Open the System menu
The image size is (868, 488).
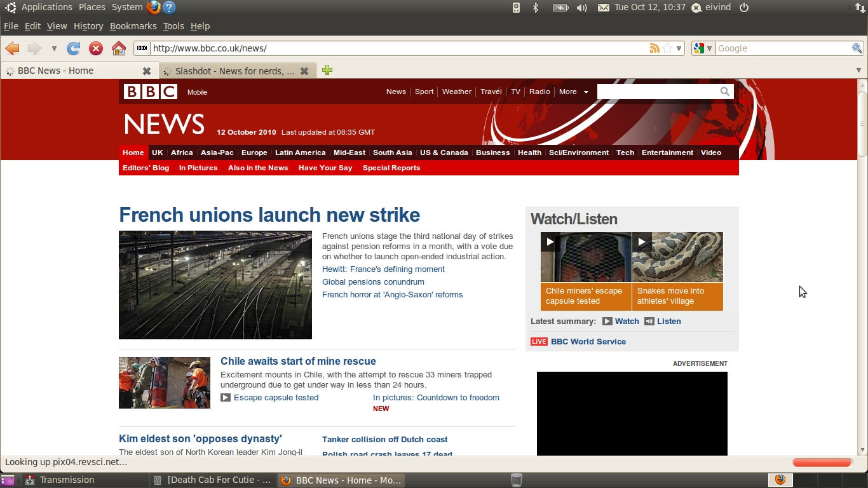[127, 7]
